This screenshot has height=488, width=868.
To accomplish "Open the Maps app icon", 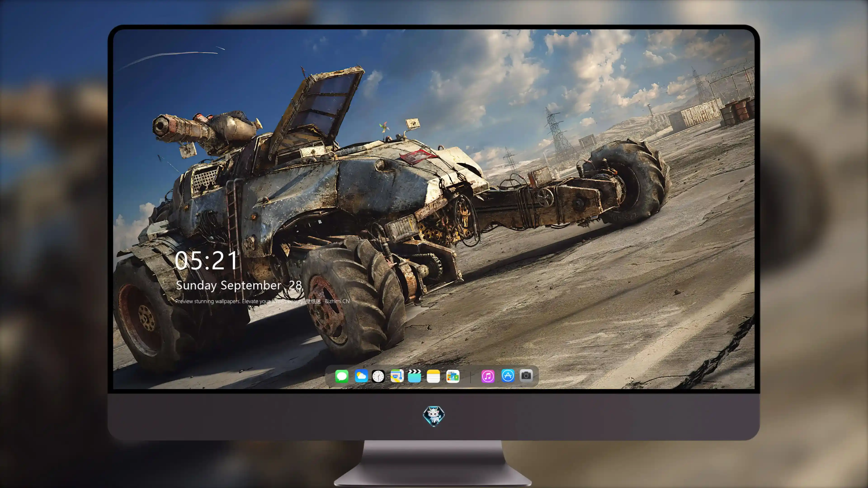I will click(397, 376).
